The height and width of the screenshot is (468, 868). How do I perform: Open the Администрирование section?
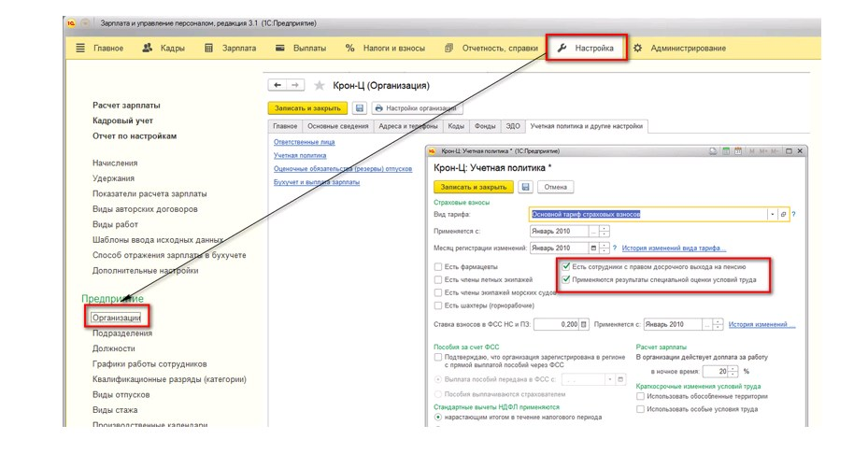click(x=679, y=49)
